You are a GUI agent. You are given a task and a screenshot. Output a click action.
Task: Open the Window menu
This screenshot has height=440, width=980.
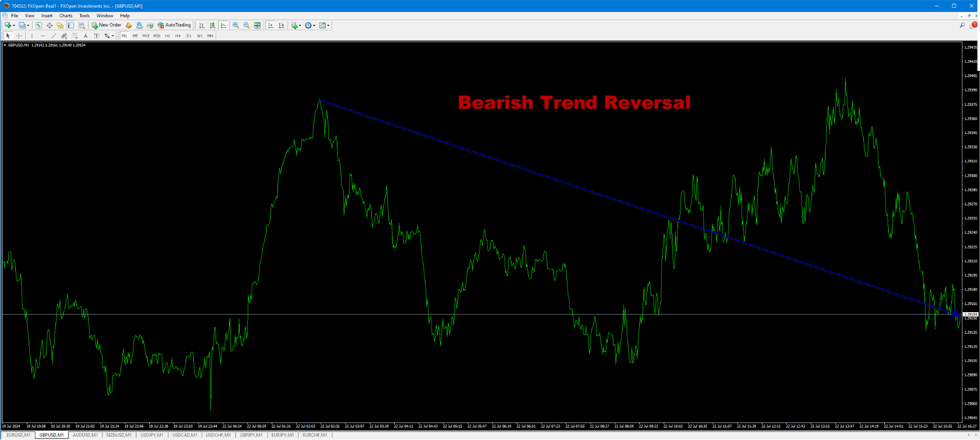pyautogui.click(x=105, y=16)
